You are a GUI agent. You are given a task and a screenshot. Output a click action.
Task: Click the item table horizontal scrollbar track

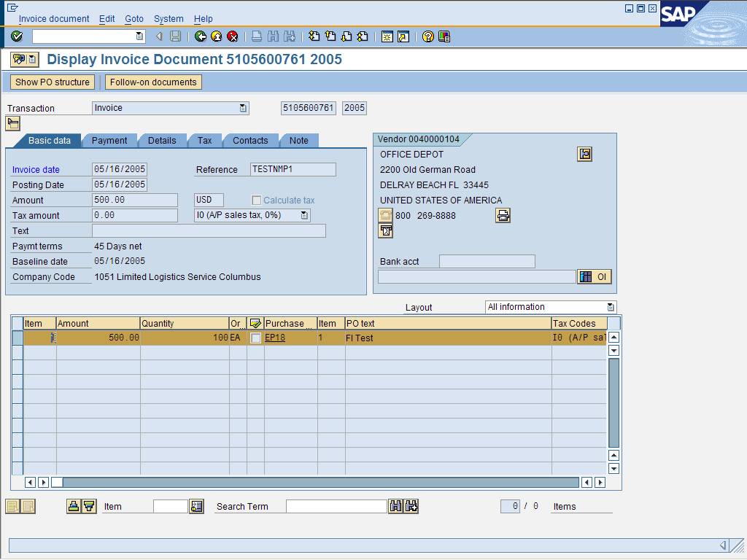tap(321, 483)
